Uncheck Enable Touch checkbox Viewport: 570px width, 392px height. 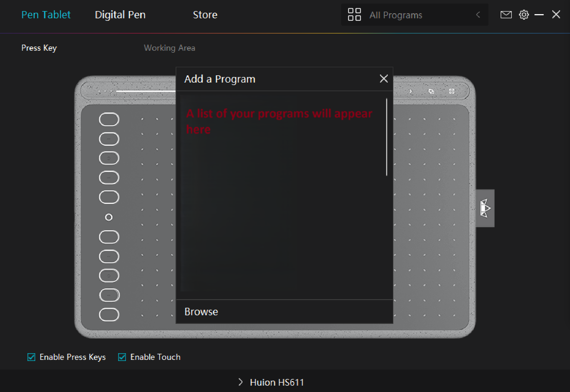click(122, 357)
